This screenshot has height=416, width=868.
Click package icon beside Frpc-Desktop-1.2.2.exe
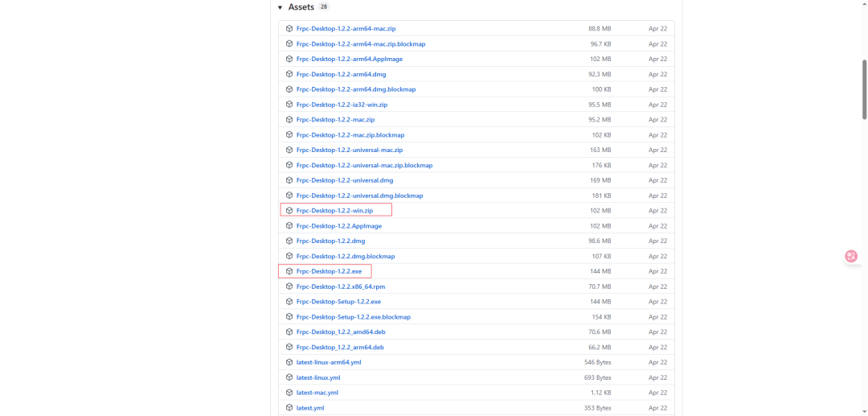289,271
